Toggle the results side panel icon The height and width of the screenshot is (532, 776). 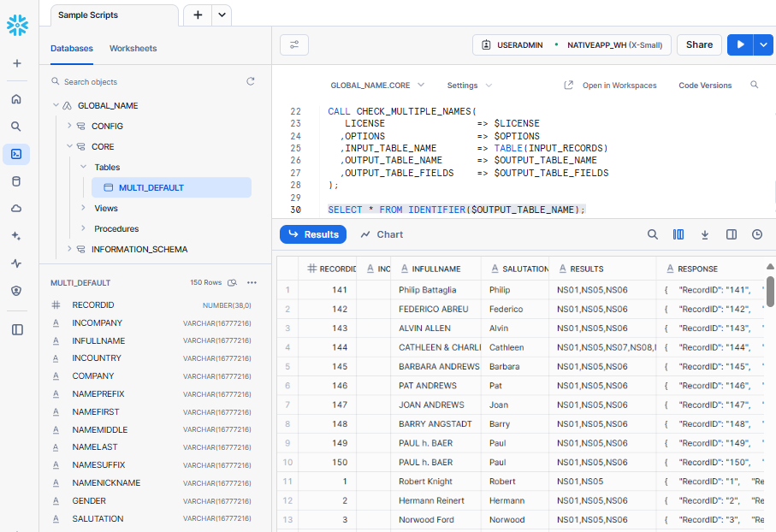click(x=732, y=234)
